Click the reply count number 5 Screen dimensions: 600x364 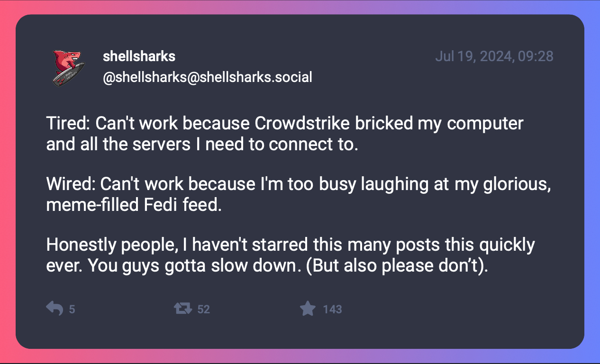pyautogui.click(x=72, y=309)
